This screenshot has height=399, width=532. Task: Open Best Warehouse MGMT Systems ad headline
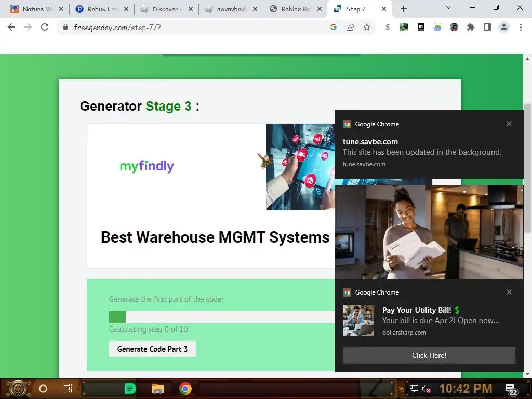(x=215, y=237)
